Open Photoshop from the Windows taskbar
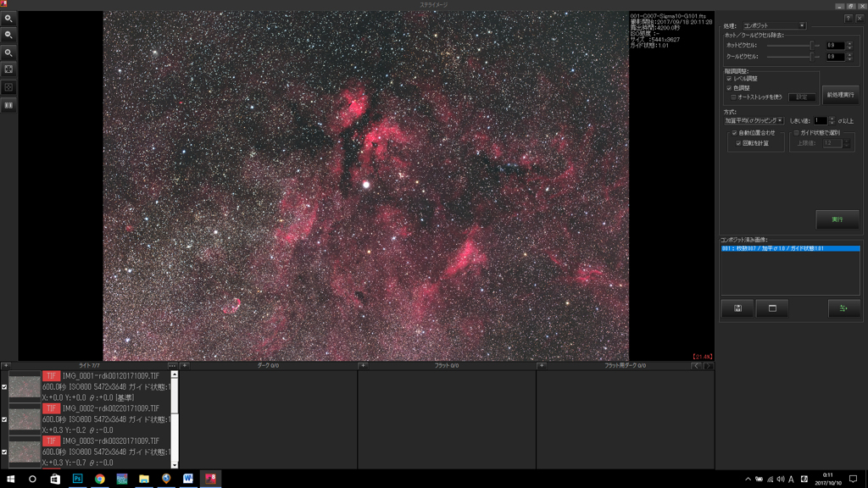868x488 pixels. 77,479
